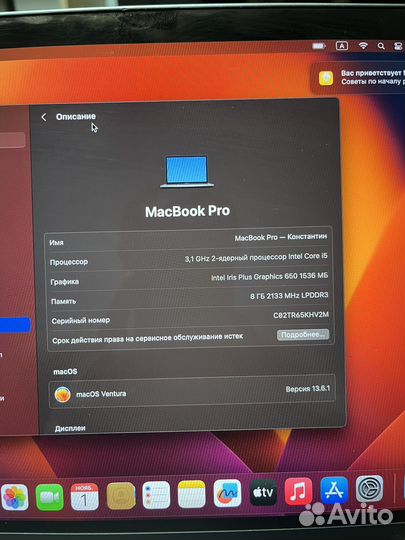Viewport: 405px width, 540px height.
Task: Click the 'macOS Ventura' row label
Action: pos(101,394)
